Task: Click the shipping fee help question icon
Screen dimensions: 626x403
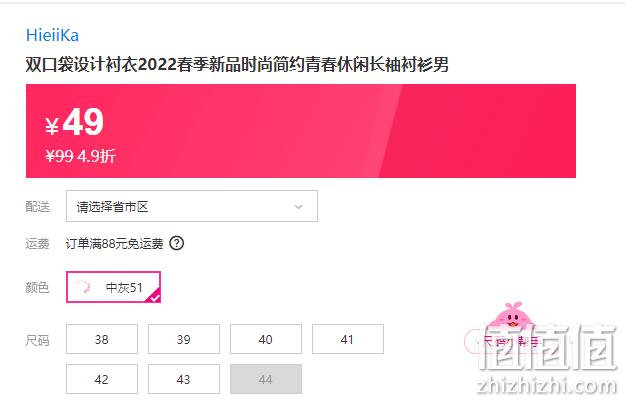Action: 176,243
